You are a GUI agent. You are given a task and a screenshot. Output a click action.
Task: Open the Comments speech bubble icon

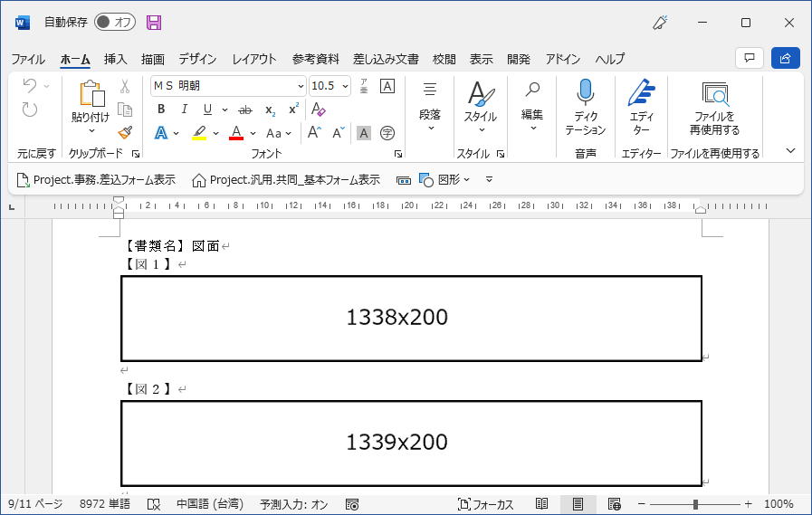tap(749, 58)
